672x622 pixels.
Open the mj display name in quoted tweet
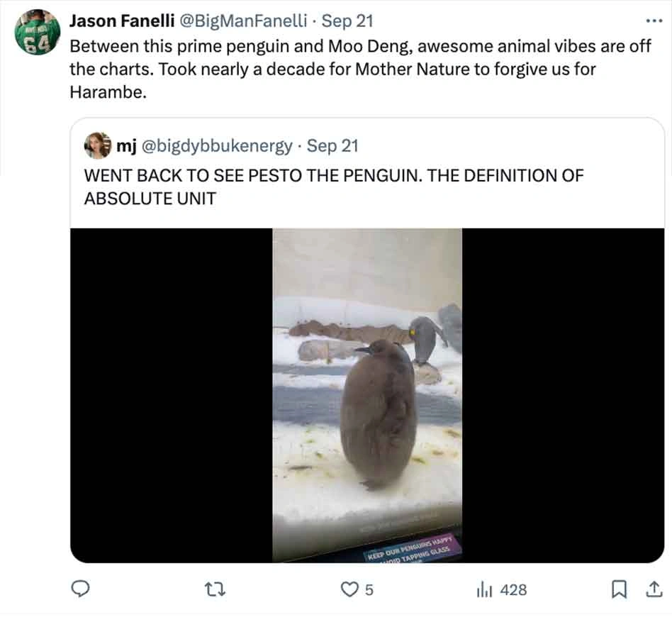click(126, 145)
